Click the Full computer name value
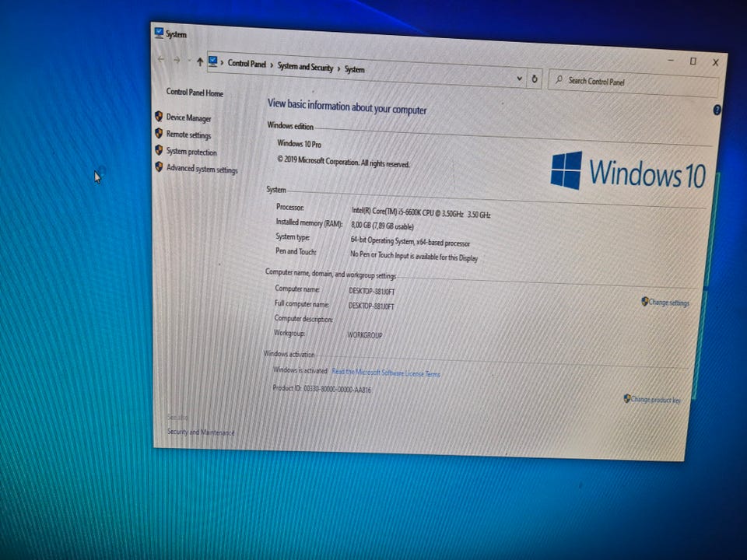 (x=371, y=306)
